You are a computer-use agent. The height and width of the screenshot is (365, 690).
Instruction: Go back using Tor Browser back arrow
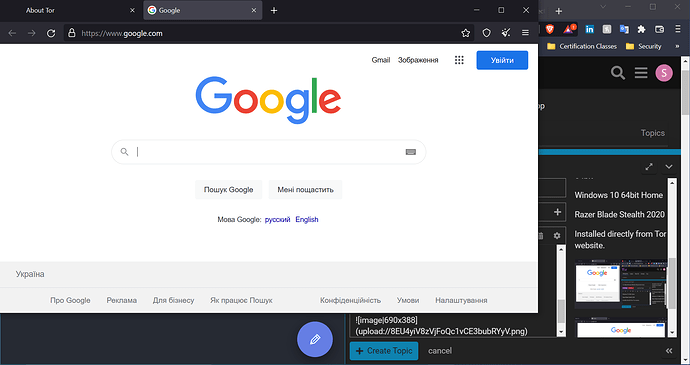point(12,33)
